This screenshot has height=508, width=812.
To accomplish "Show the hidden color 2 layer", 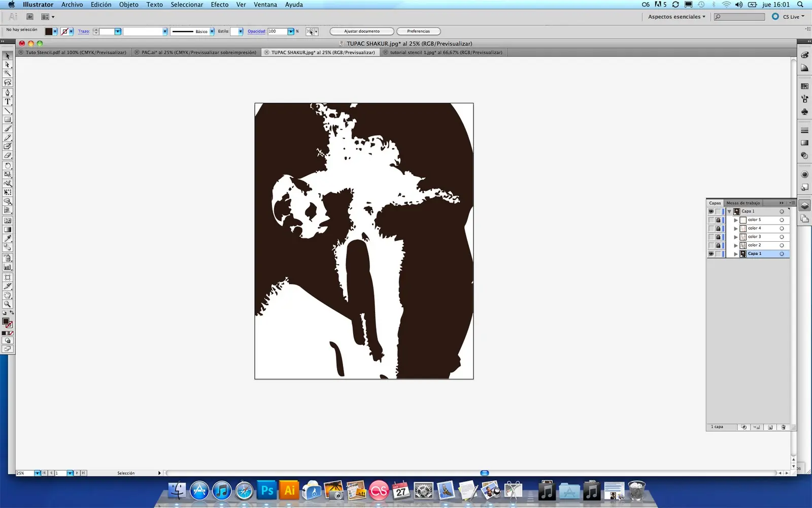I will (x=711, y=245).
